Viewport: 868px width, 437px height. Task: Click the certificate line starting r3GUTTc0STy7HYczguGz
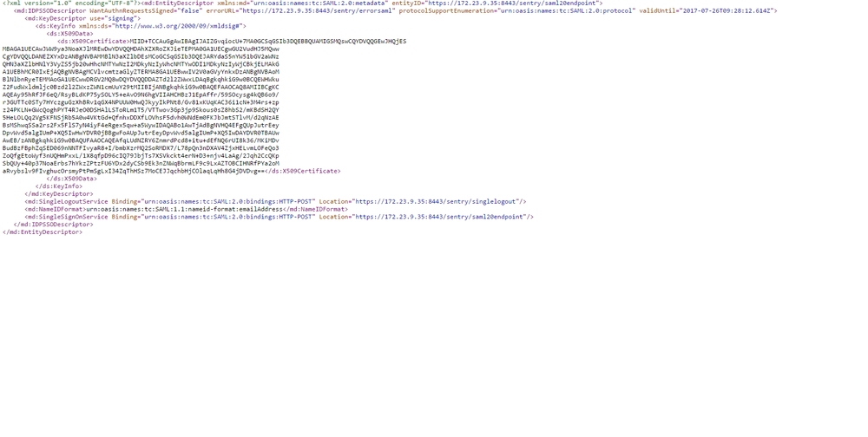[x=141, y=102]
